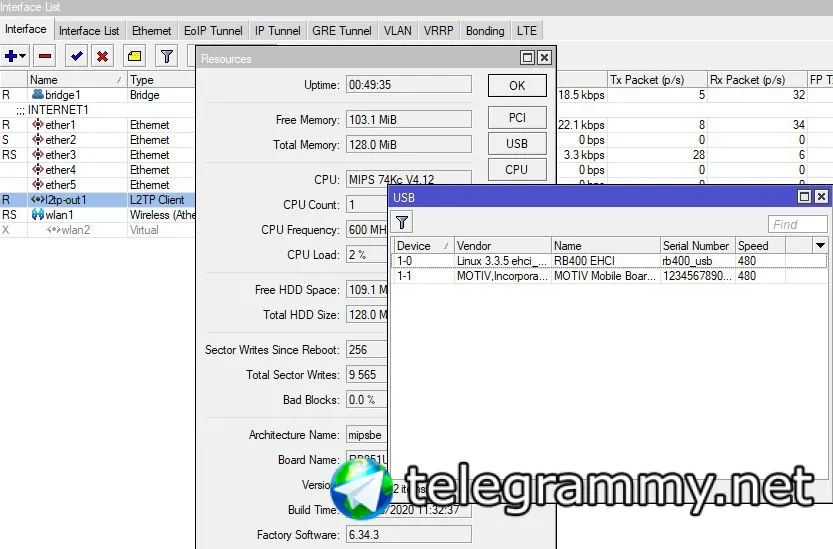Open the IP Tunnel tab

tap(277, 31)
